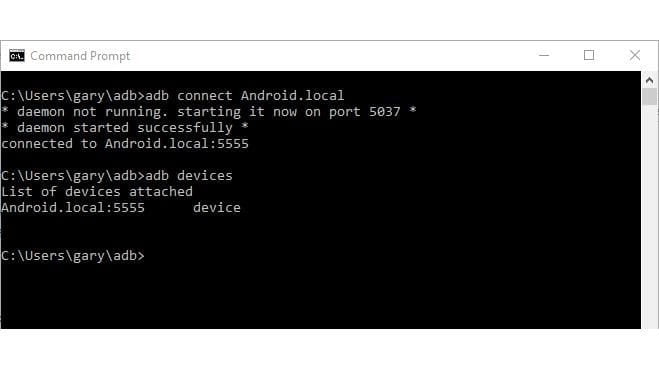Maximize the Command Prompt window
Viewport: 659px width, 369px height.
tap(589, 55)
